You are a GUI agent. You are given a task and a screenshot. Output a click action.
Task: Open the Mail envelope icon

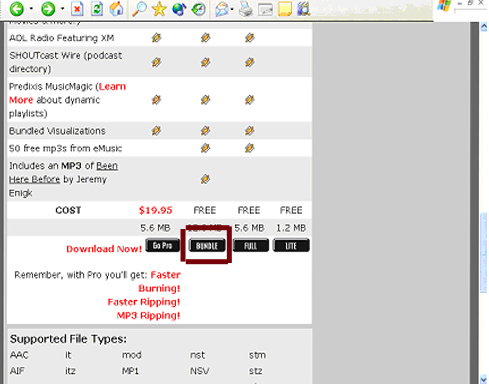(x=222, y=9)
